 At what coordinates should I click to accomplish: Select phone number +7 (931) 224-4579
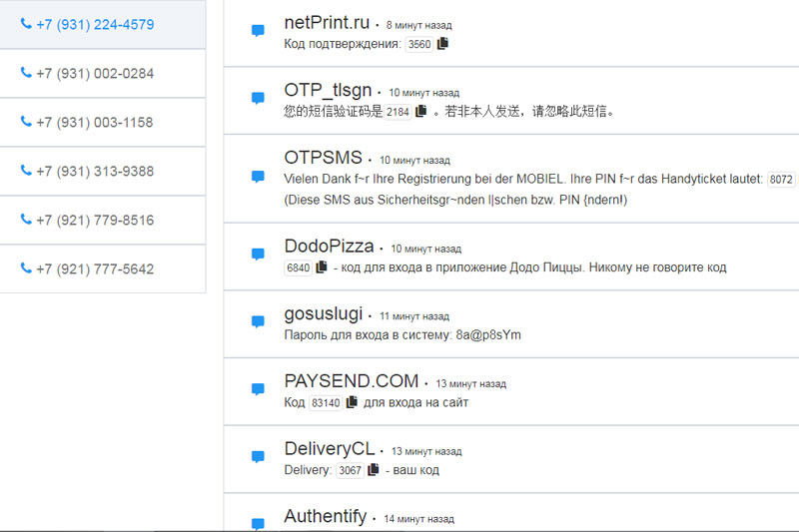point(103,24)
